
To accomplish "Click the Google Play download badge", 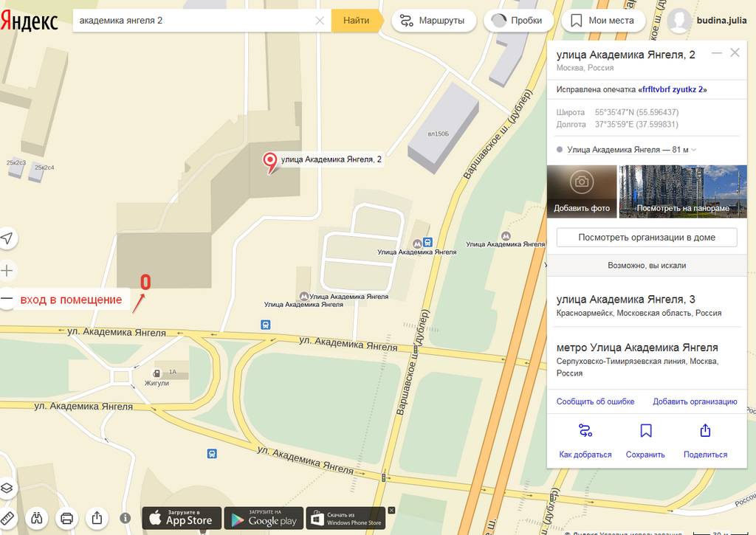I will click(x=264, y=518).
